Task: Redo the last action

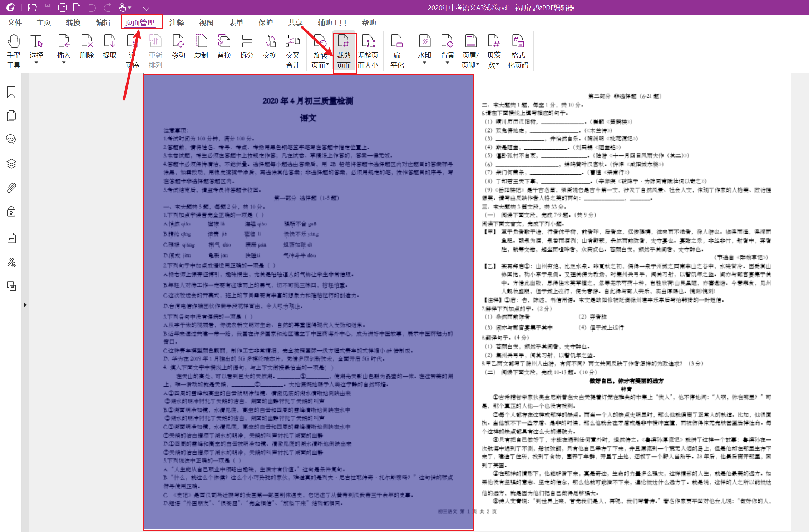Action: (107, 7)
